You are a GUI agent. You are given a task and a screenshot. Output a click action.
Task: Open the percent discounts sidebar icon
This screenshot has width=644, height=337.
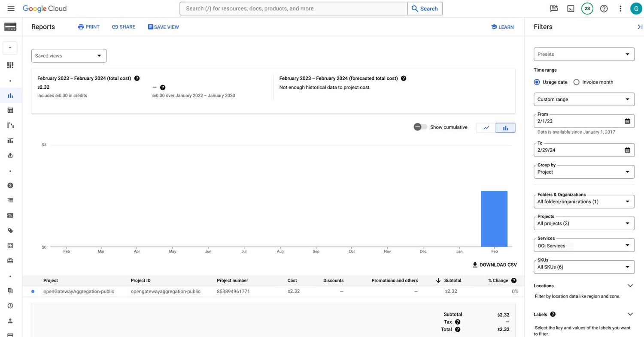(10, 216)
